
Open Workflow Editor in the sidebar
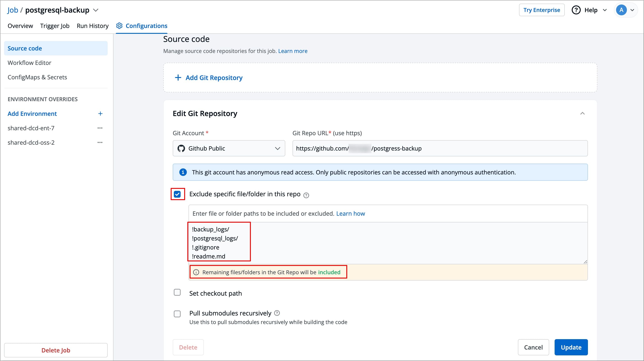pyautogui.click(x=29, y=63)
